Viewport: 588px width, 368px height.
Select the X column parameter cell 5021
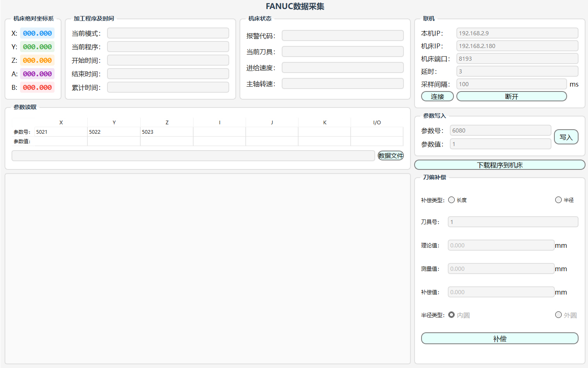[x=61, y=132]
